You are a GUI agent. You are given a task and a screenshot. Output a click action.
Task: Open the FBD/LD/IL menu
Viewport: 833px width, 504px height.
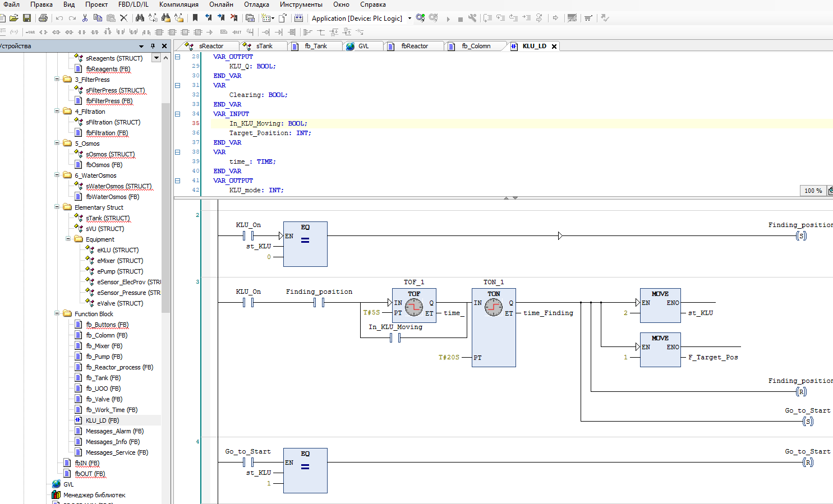[x=133, y=4]
